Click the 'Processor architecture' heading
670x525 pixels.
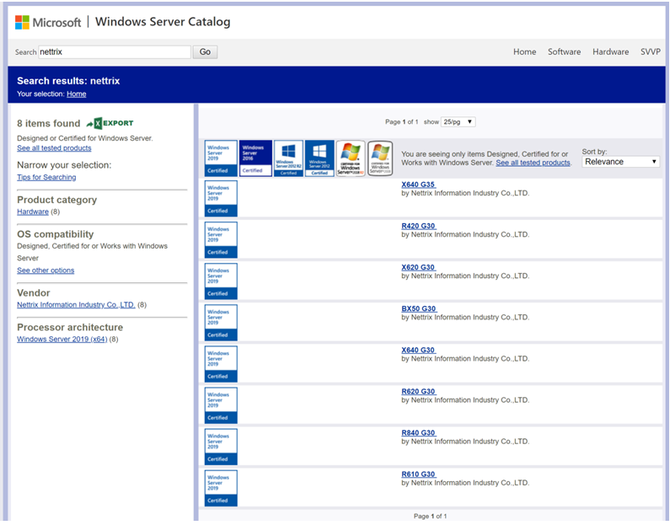coord(70,328)
